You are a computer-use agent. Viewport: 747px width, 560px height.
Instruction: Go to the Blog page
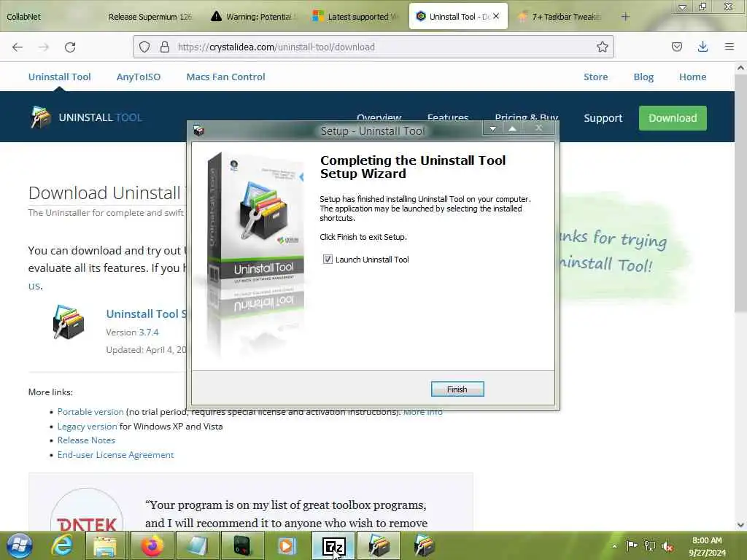pos(643,77)
